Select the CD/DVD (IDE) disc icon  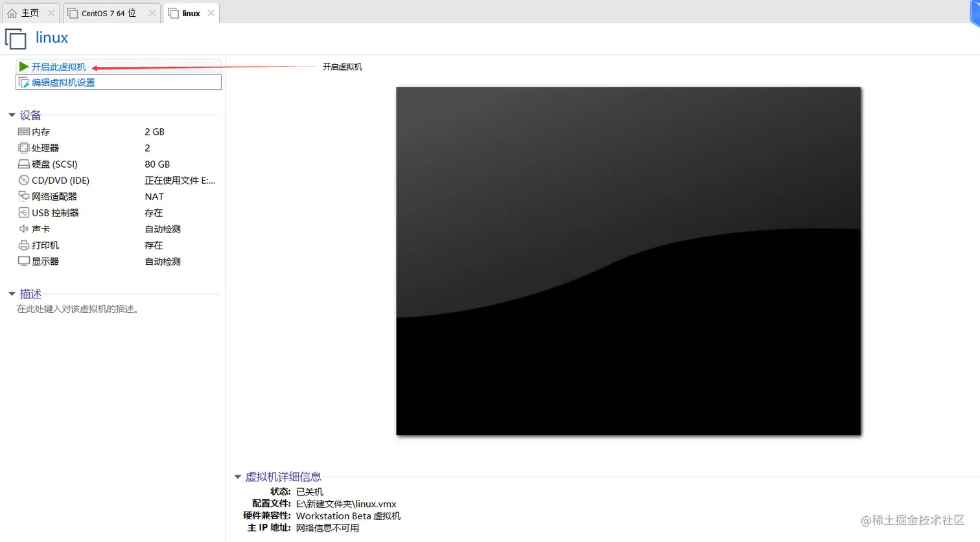[x=24, y=180]
